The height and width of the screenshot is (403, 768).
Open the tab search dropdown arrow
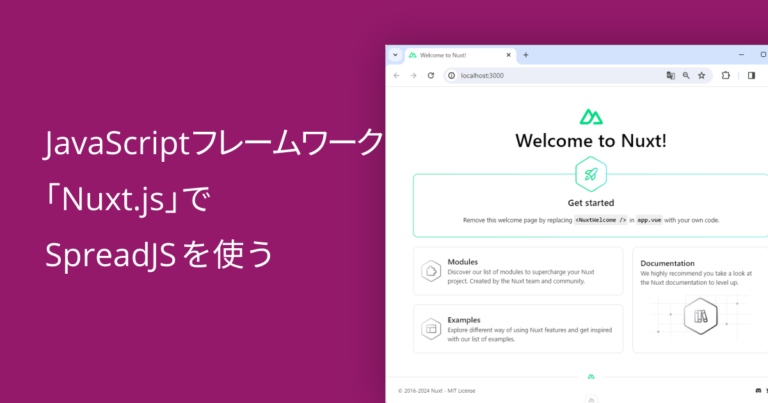click(395, 55)
